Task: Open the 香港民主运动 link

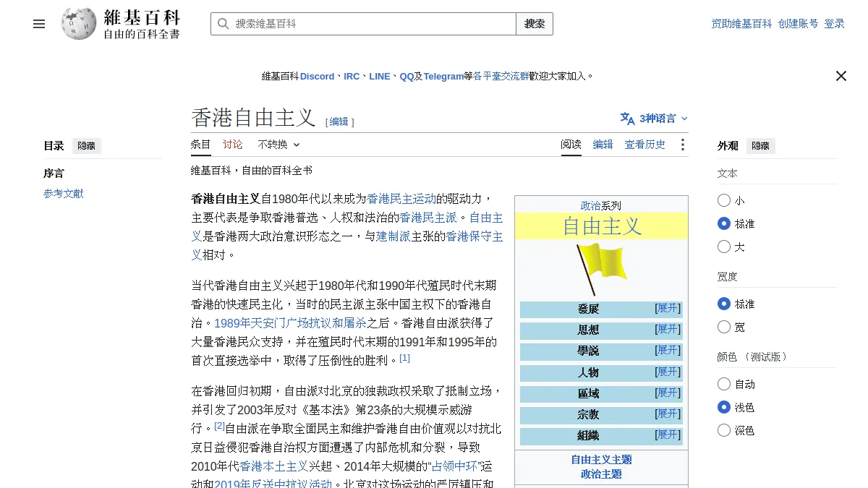Action: click(401, 199)
